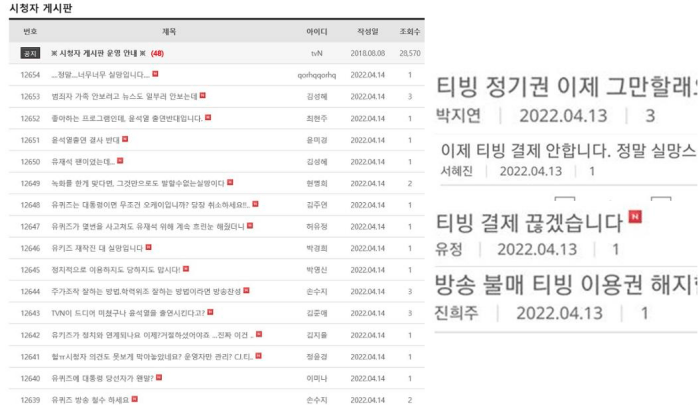Click the N badge beside post 12651 title
Screen dimensions: 700x405
[x=125, y=139]
